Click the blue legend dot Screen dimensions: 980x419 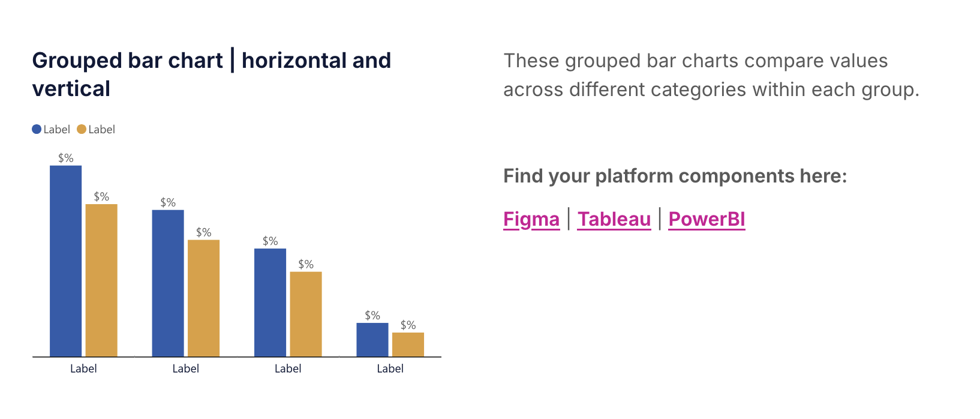(x=37, y=129)
